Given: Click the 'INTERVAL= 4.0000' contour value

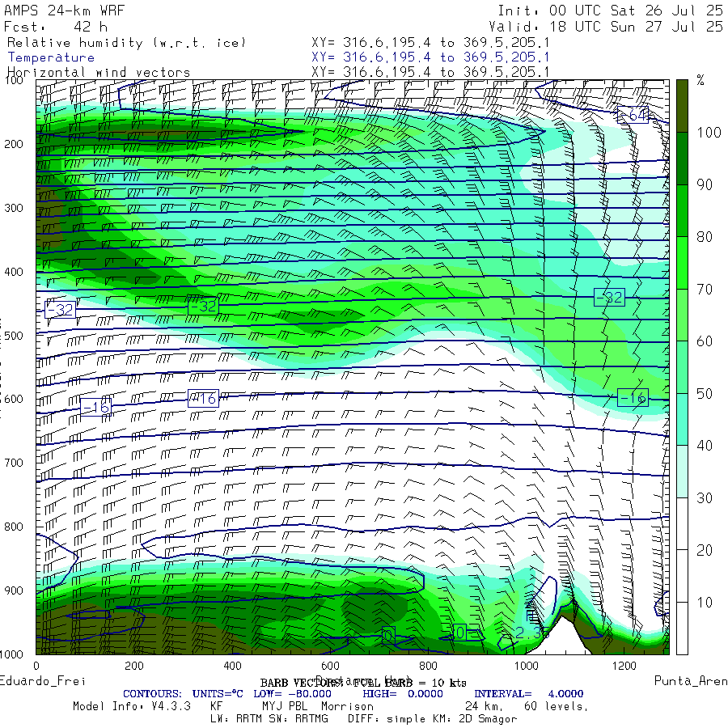Looking at the screenshot, I should [x=529, y=694].
